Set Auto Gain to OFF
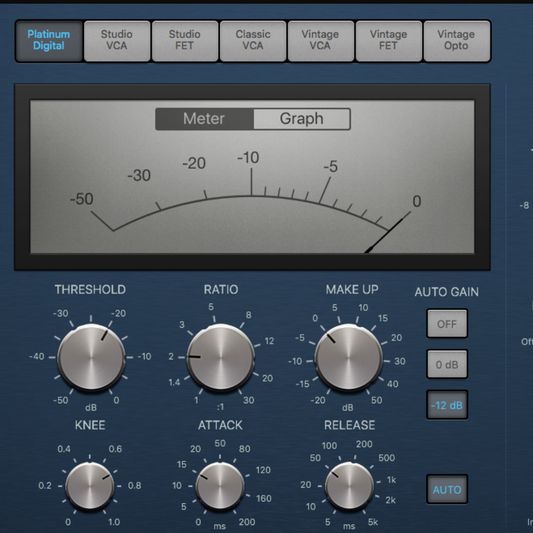The width and height of the screenshot is (533, 533). [x=447, y=324]
